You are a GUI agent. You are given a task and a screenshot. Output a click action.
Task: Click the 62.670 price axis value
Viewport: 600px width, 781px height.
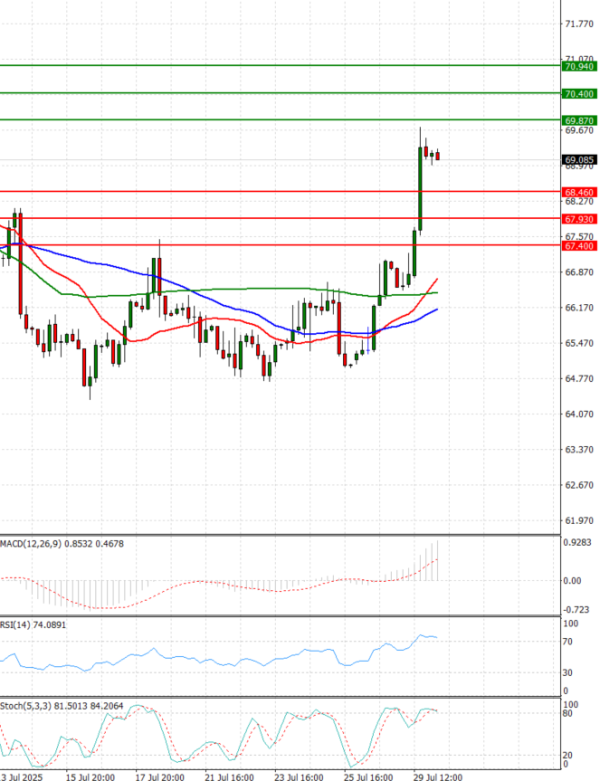pos(579,485)
